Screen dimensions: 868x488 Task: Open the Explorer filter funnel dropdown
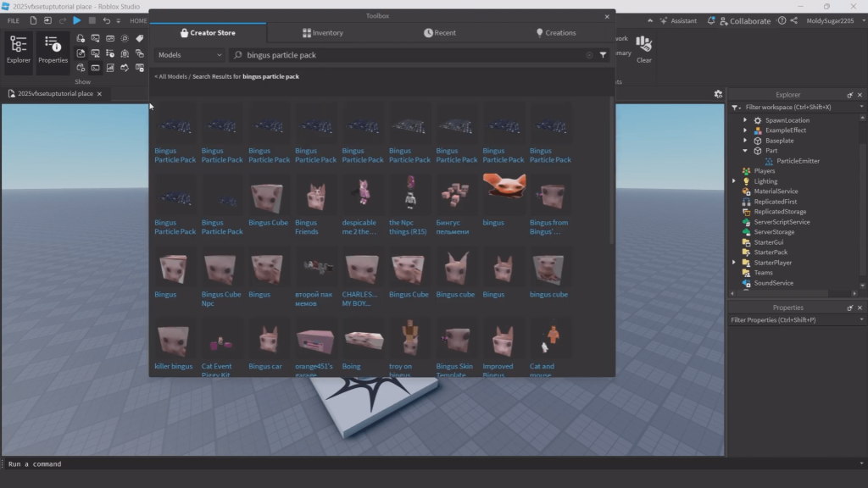735,107
